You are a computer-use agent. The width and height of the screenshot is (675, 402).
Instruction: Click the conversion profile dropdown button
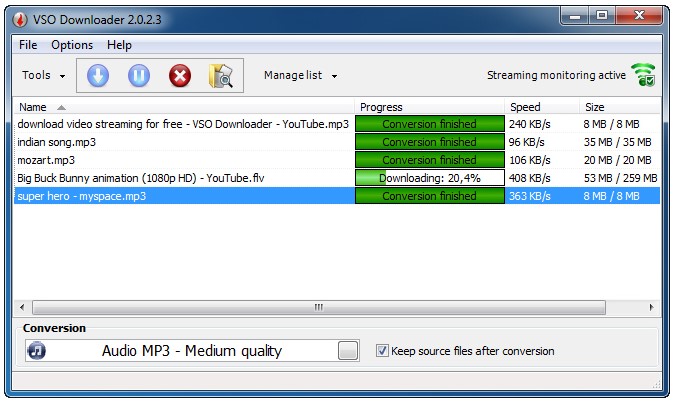click(348, 351)
